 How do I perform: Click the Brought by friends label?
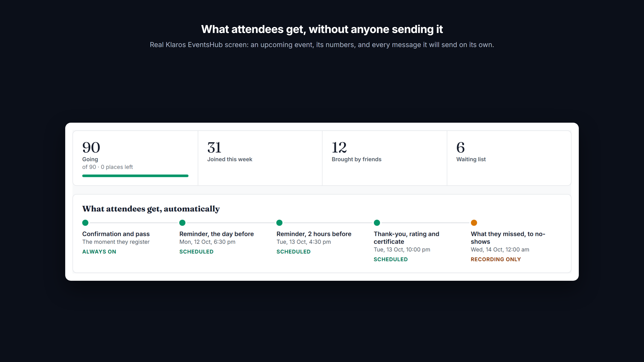[x=356, y=159]
